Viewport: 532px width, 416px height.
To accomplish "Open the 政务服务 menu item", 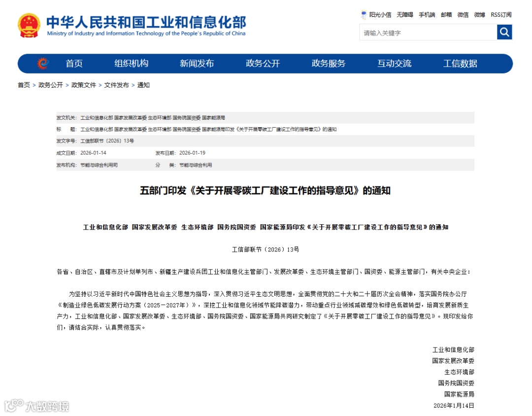I will click(x=329, y=64).
